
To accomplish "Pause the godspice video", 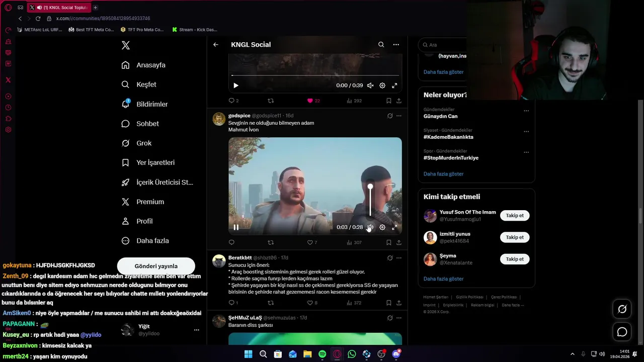I will pyautogui.click(x=236, y=227).
